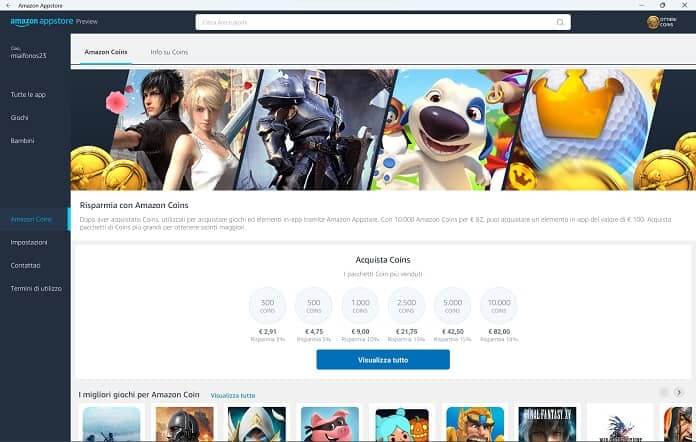The height and width of the screenshot is (442, 696).
Task: Open Termini di utilizzo in sidebar
Action: click(36, 288)
